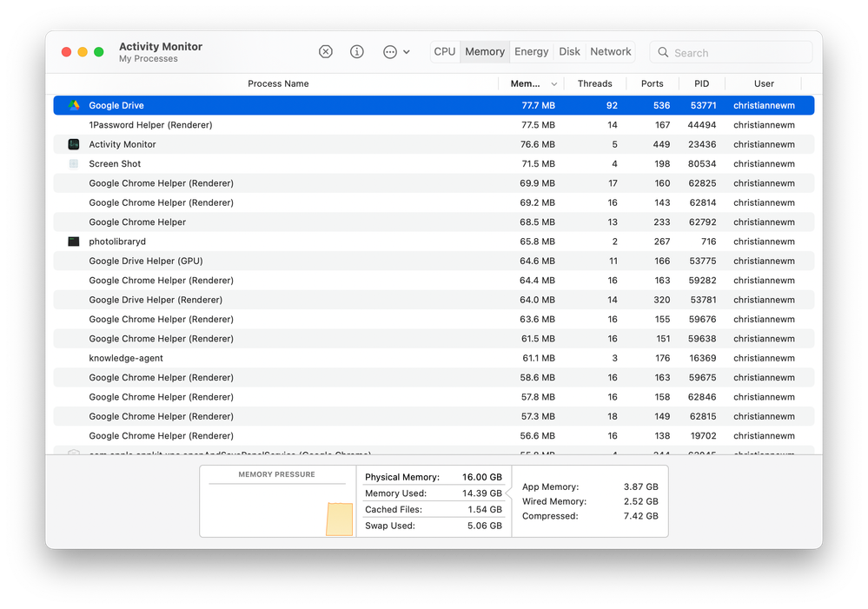This screenshot has width=868, height=609.
Task: Click the photolibraryd terminal icon
Action: [74, 242]
